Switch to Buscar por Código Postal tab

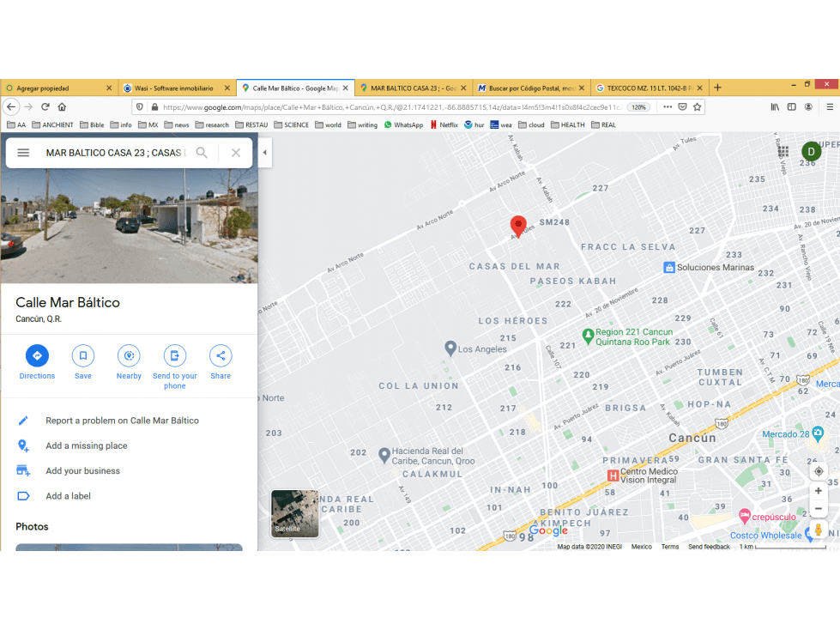[531, 88]
